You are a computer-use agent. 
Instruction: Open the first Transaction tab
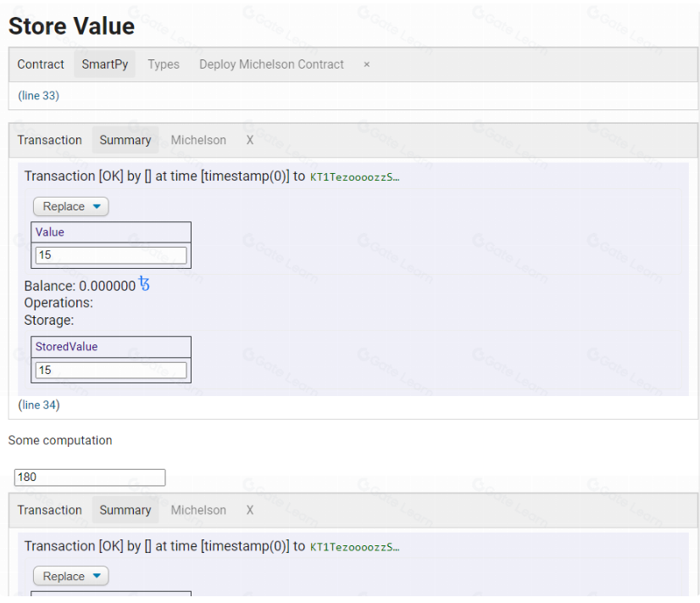pos(50,140)
